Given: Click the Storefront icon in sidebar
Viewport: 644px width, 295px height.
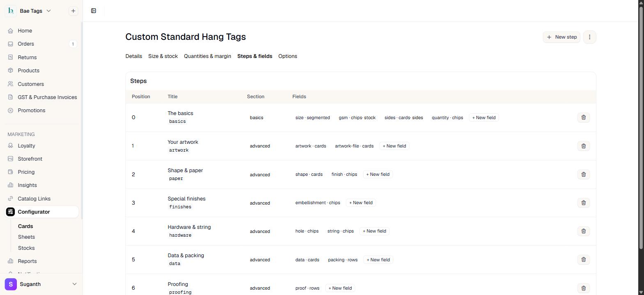Looking at the screenshot, I should click(x=11, y=159).
